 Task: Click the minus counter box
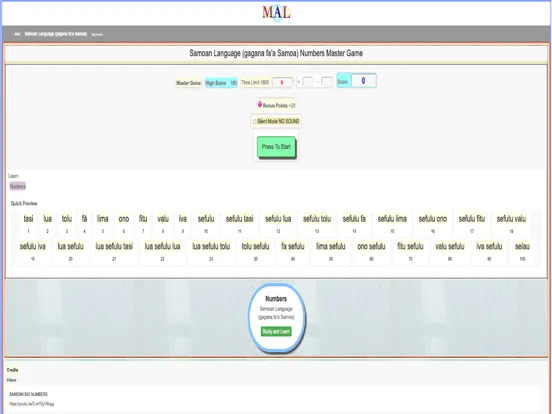pos(327,82)
